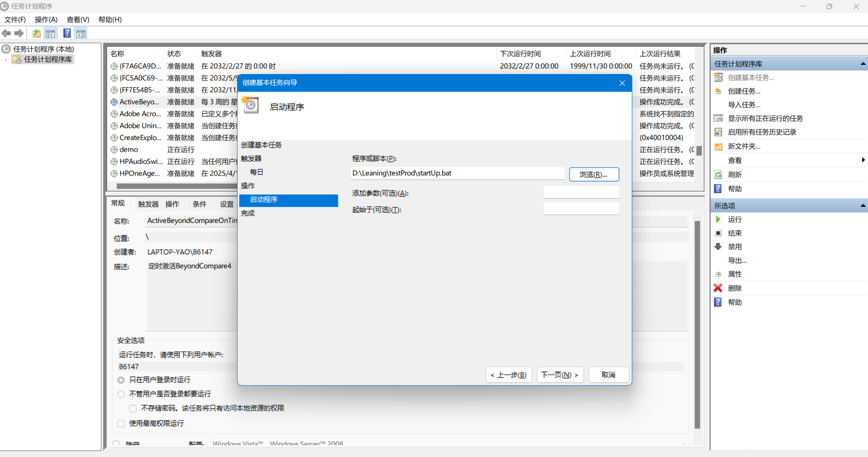Viewport: 868px width, 457px height.
Task: Click the 浏览(R) button
Action: (x=594, y=174)
